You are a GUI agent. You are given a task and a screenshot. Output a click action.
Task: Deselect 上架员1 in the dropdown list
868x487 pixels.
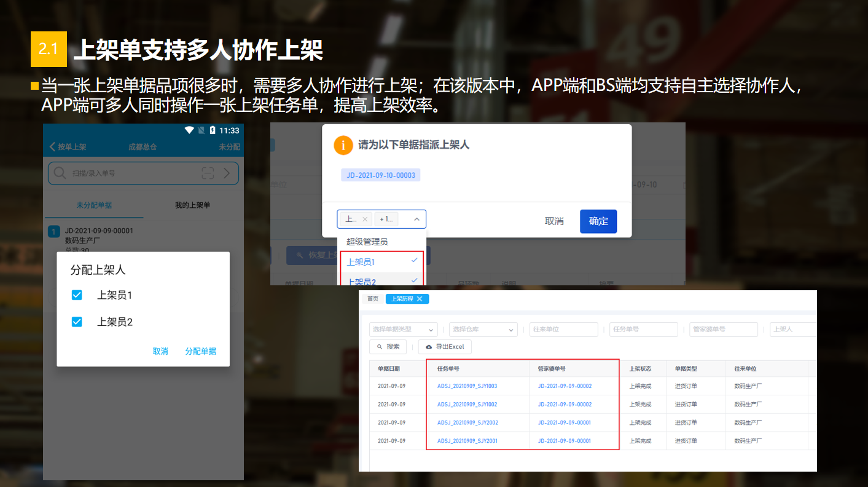381,262
